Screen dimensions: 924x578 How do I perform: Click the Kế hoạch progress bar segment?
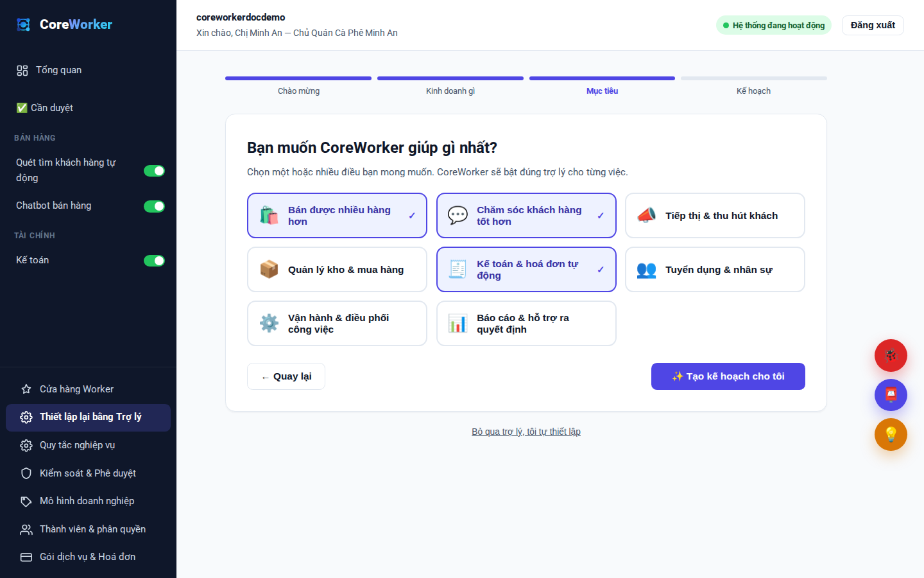(753, 78)
